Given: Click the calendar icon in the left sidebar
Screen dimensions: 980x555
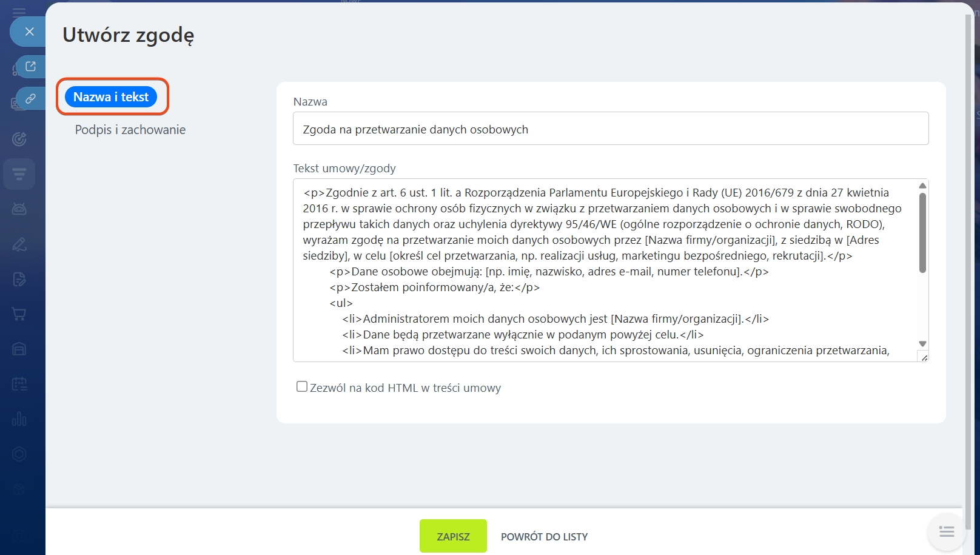Looking at the screenshot, I should tap(19, 384).
